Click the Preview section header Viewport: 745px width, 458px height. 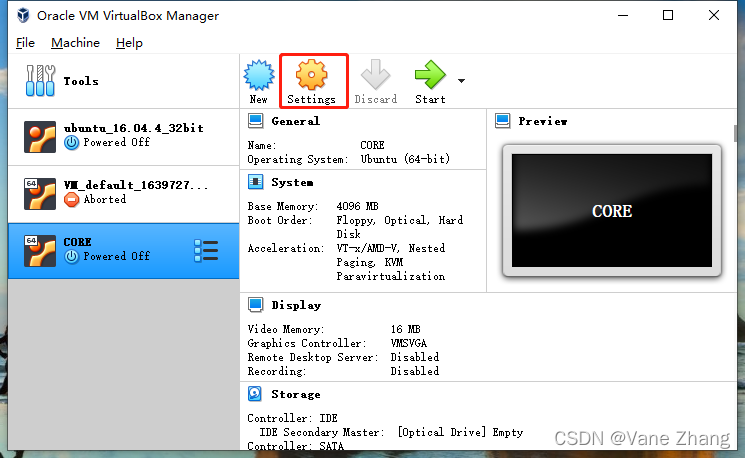(x=543, y=122)
